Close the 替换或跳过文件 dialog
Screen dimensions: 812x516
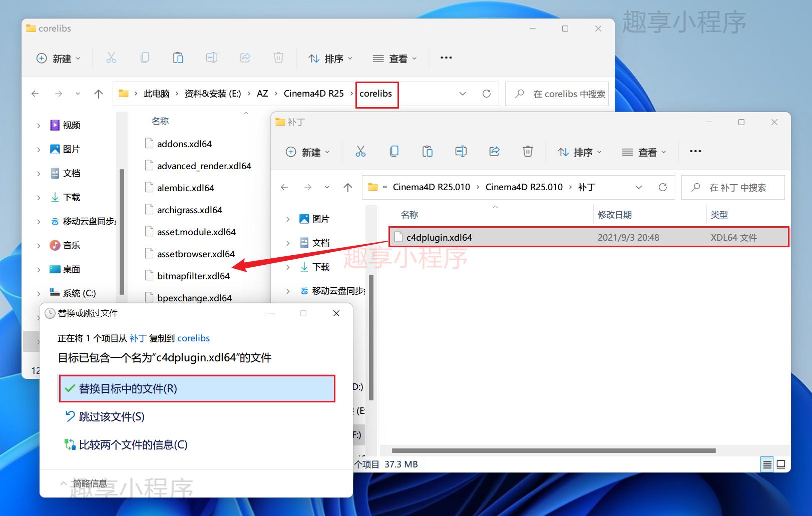[x=336, y=313]
